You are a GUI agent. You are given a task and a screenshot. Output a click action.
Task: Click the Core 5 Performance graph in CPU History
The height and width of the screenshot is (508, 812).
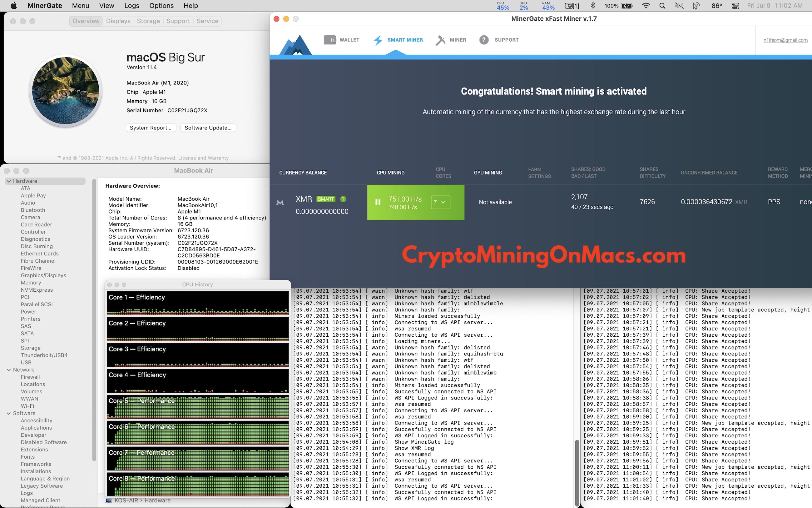coord(198,407)
